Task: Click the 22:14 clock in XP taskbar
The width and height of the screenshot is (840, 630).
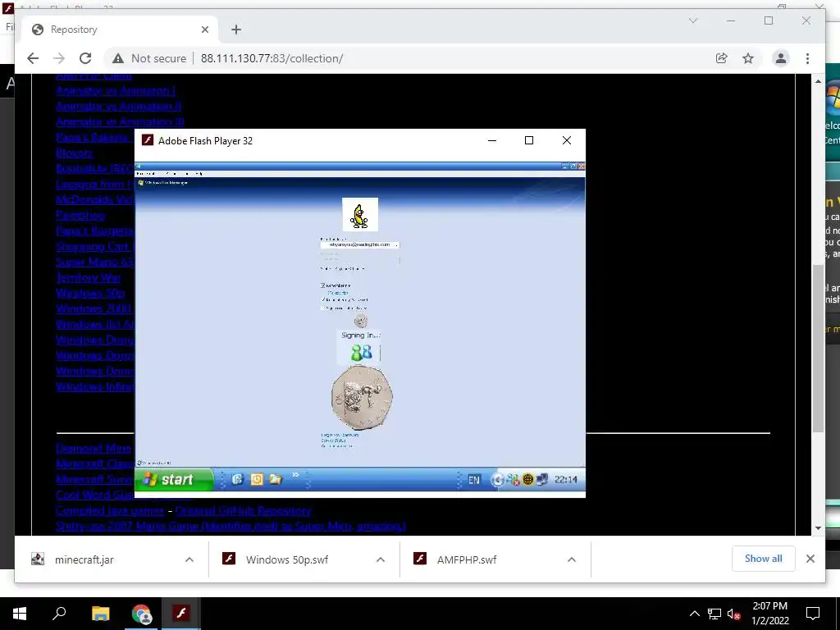Action: (566, 480)
